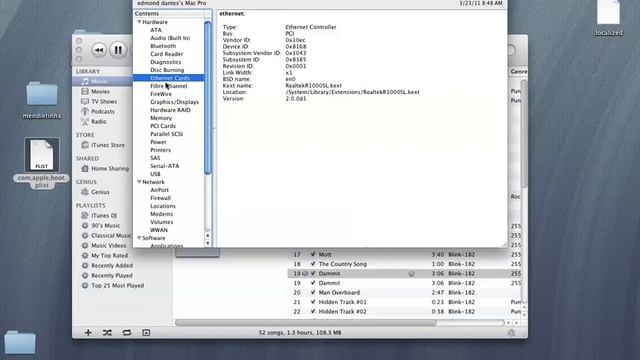
Task: Uncheck Hidden Track #02 checkbox
Action: (x=313, y=311)
